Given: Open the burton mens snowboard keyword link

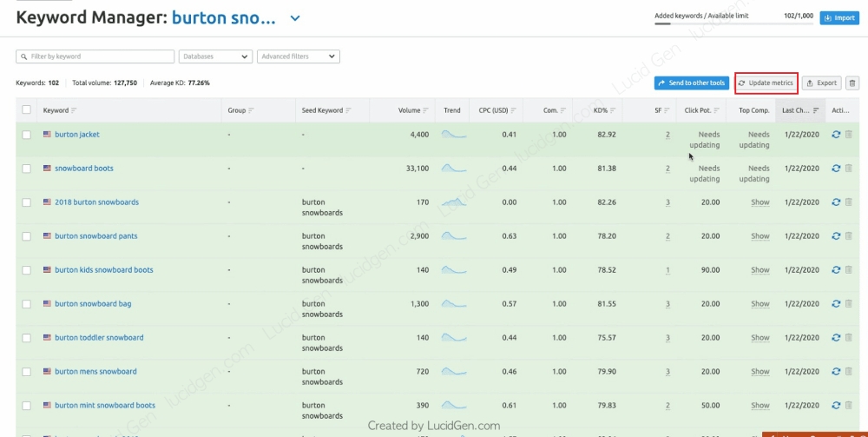Looking at the screenshot, I should [95, 372].
